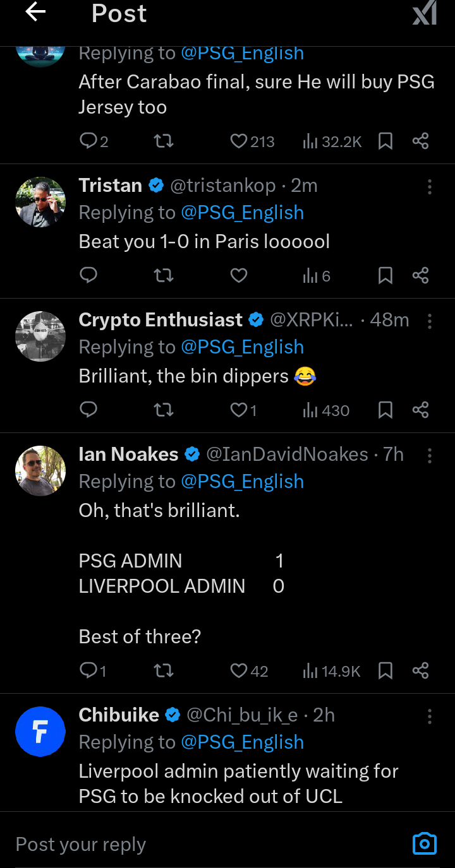Repost Ian Noakes' reply
455x868 pixels.
coord(164,670)
